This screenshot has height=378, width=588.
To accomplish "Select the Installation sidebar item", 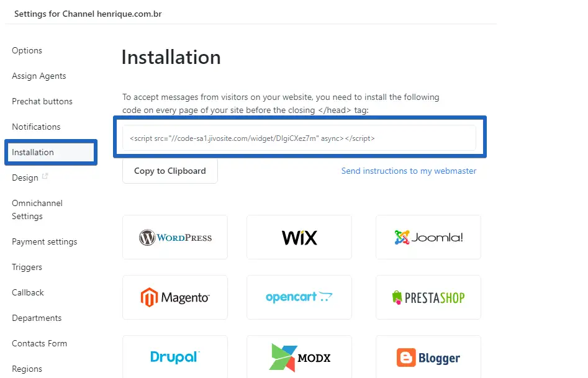I will [x=51, y=152].
